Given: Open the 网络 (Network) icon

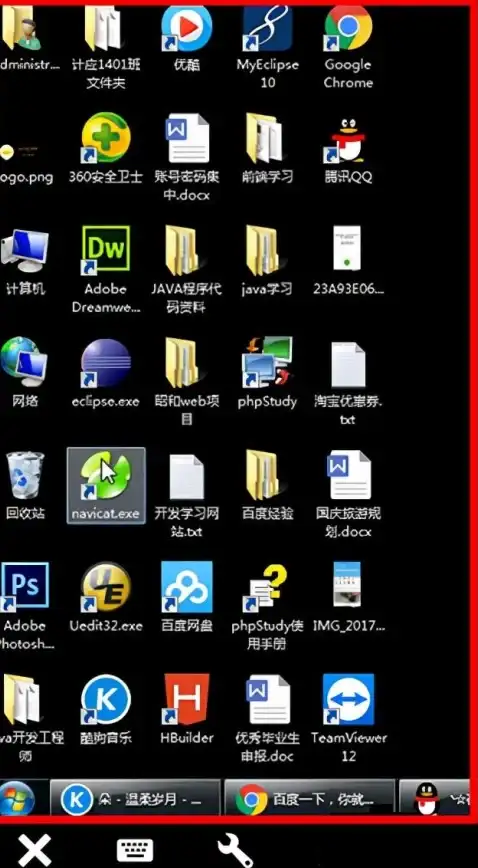Looking at the screenshot, I should tap(24, 363).
